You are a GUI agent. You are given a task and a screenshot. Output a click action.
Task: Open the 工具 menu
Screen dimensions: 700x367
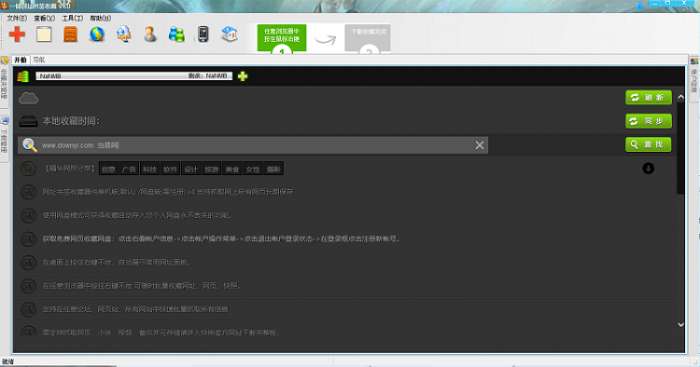(72, 18)
